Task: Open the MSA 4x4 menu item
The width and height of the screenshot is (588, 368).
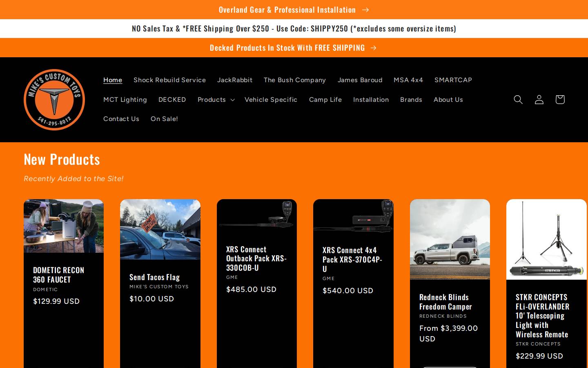Action: [408, 80]
